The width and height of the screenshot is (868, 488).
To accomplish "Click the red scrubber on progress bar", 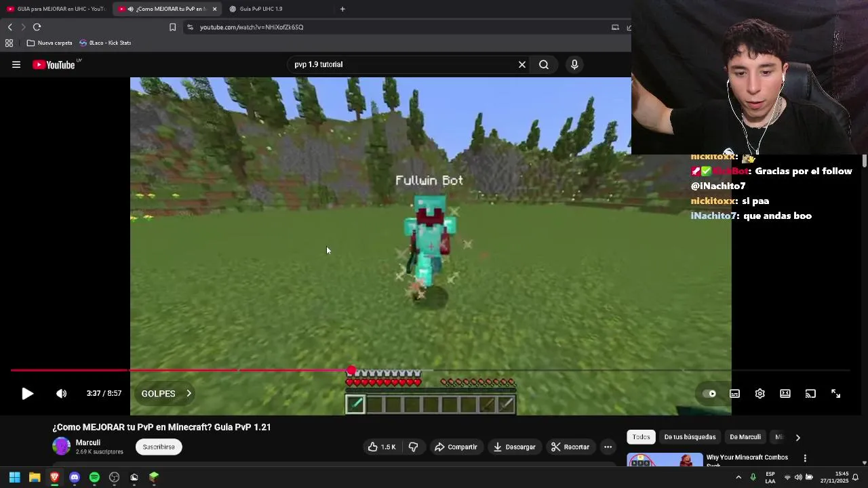I will [351, 371].
